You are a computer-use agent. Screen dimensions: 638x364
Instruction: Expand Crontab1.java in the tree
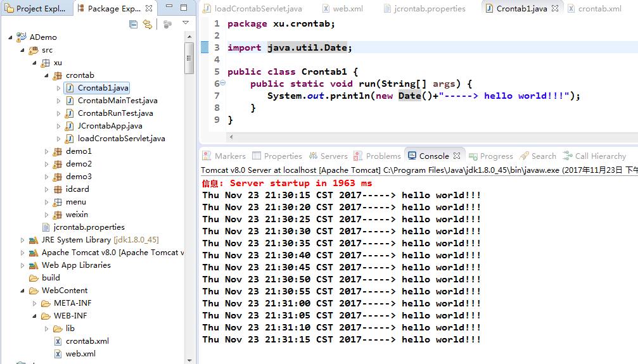tap(58, 88)
